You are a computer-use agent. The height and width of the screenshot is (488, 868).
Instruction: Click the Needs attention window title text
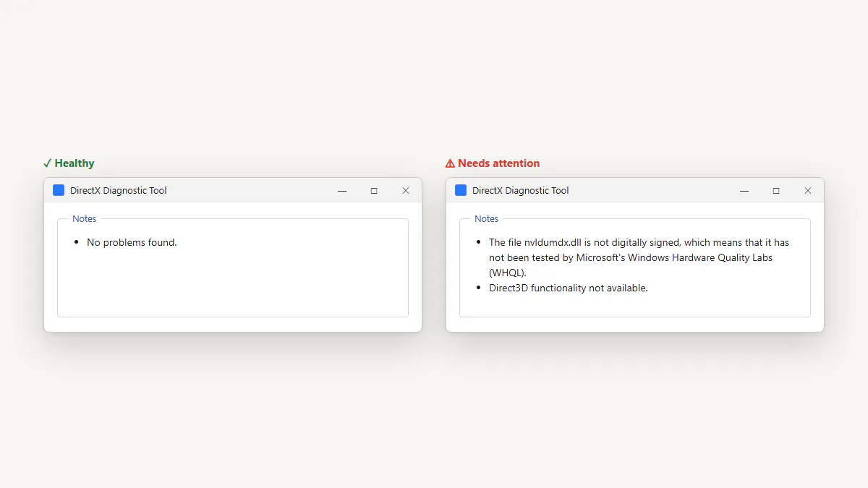[521, 191]
